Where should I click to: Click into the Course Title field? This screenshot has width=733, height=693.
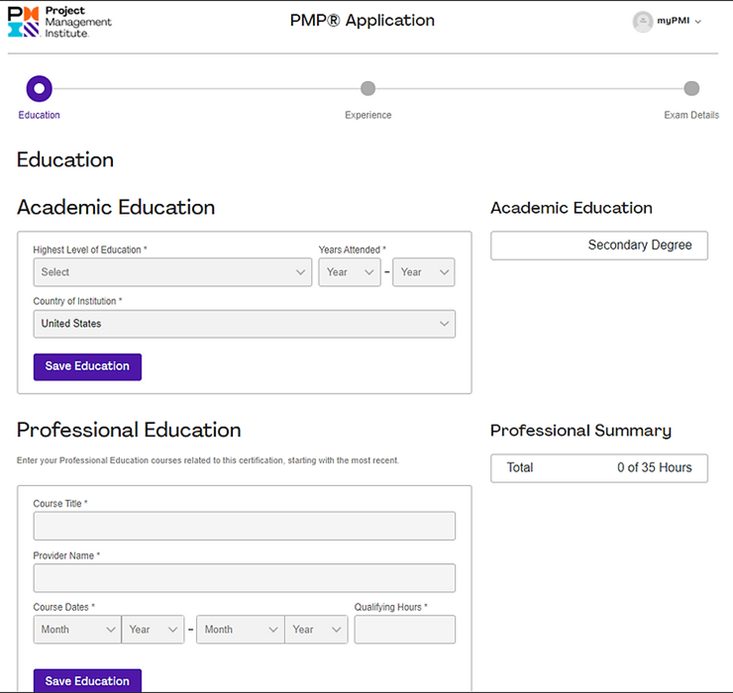(x=244, y=526)
